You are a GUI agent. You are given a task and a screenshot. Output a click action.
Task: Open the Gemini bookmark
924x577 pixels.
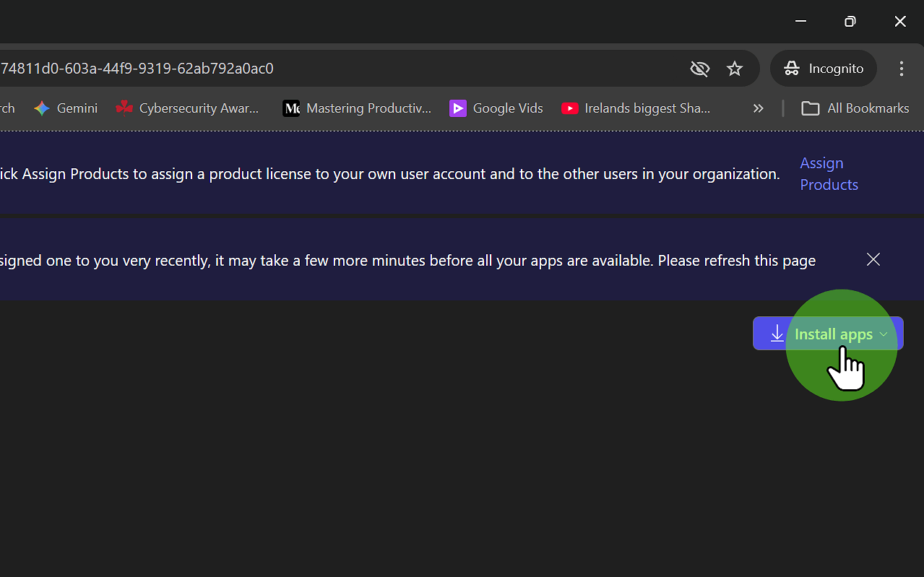point(65,108)
